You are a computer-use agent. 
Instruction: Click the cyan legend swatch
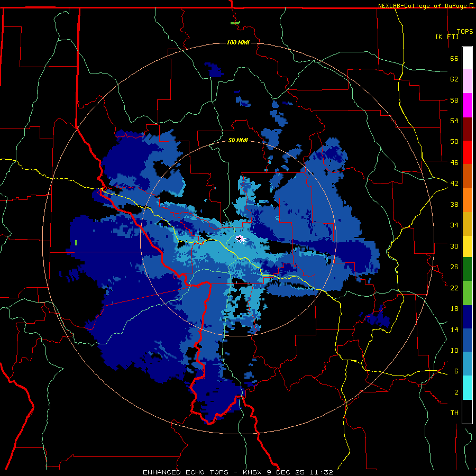tap(467, 388)
